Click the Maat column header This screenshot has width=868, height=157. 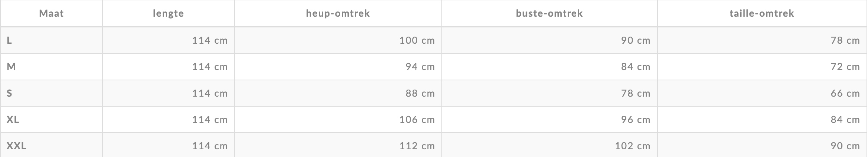52,13
